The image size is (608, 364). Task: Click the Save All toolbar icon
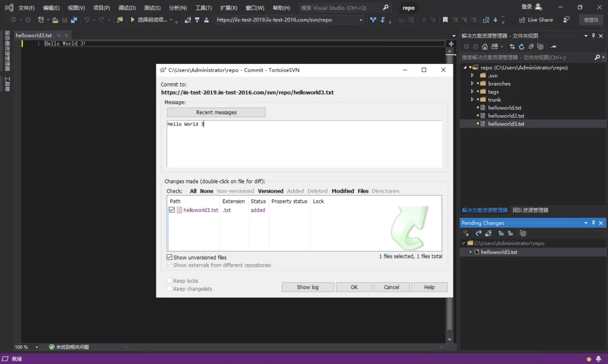(74, 20)
